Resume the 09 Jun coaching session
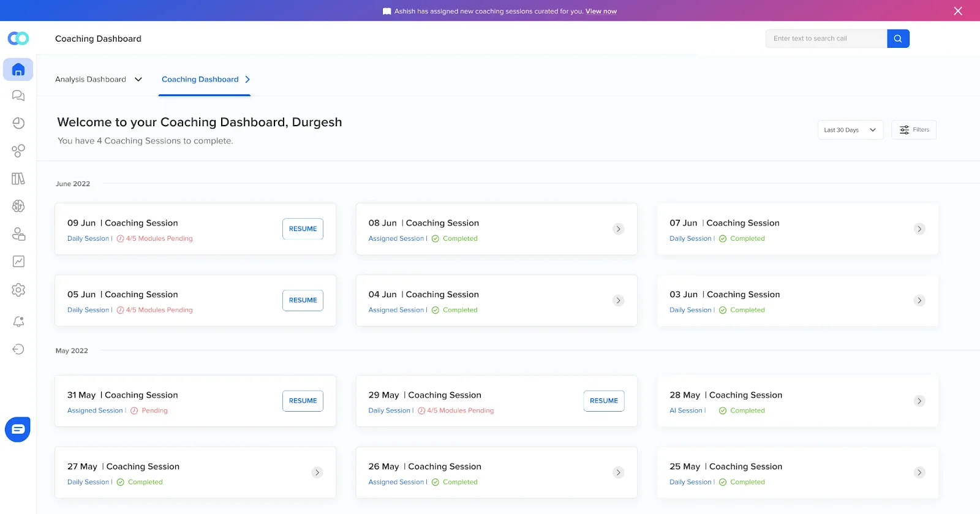The image size is (980, 514). 303,229
